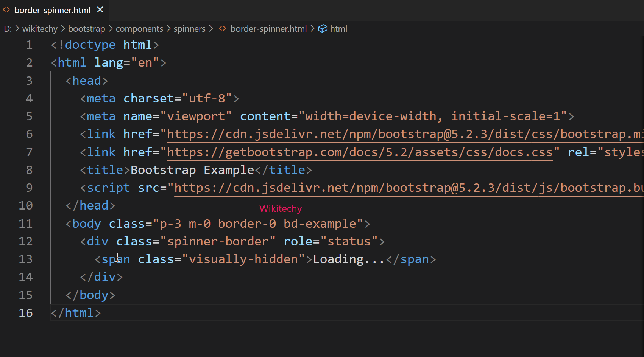Open the spinners breadcrumb dropdown
The width and height of the screenshot is (644, 357).
189,28
